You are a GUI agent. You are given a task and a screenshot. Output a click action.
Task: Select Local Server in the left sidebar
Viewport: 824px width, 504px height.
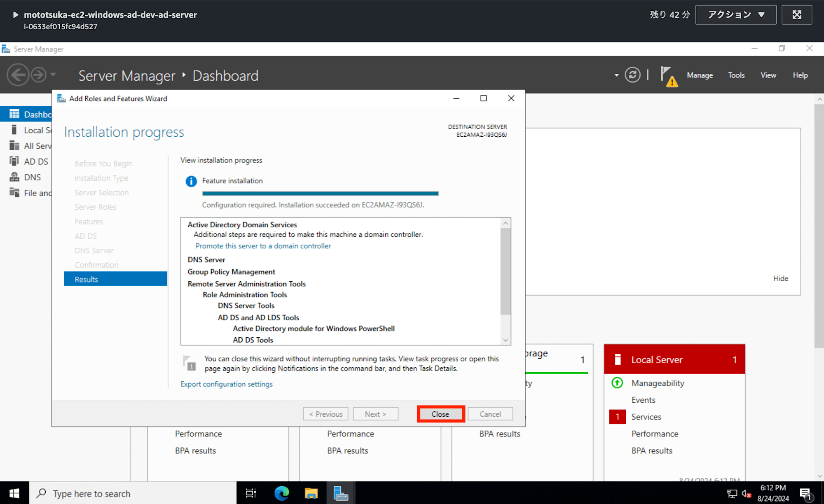(x=26, y=130)
